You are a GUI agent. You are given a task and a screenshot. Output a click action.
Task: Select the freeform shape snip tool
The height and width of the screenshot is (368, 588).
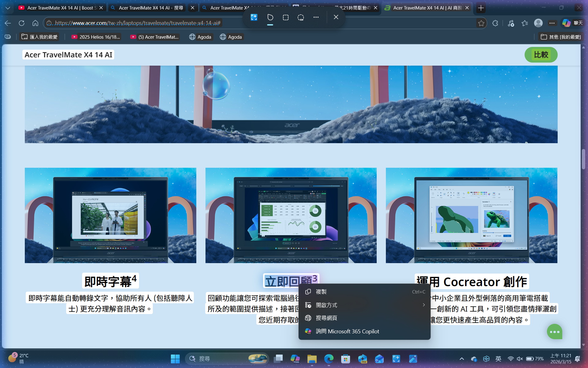[x=270, y=17]
